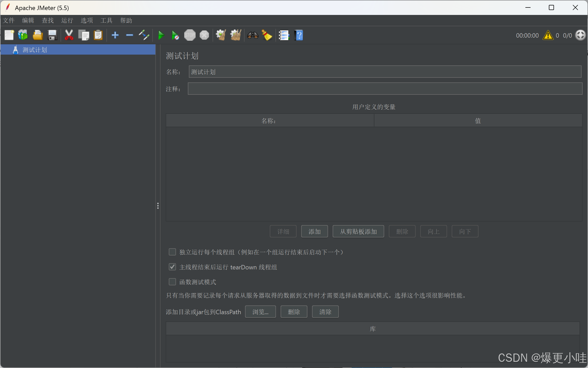Open the Search binoculars icon
This screenshot has height=368, width=588.
point(253,35)
